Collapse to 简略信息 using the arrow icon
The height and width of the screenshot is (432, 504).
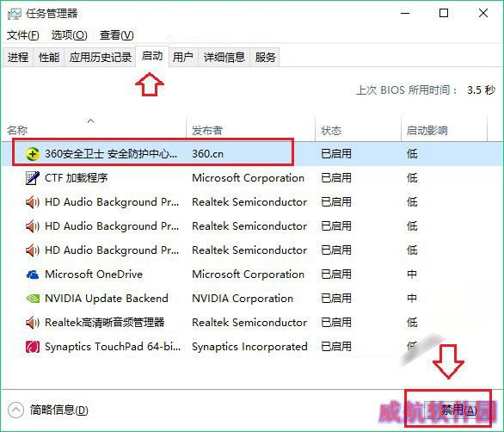[15, 410]
